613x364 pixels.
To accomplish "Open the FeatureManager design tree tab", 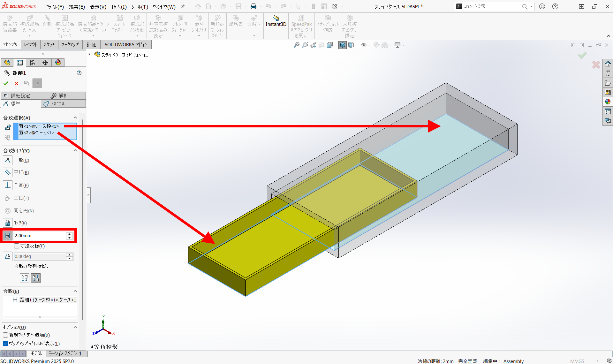I will [7, 63].
